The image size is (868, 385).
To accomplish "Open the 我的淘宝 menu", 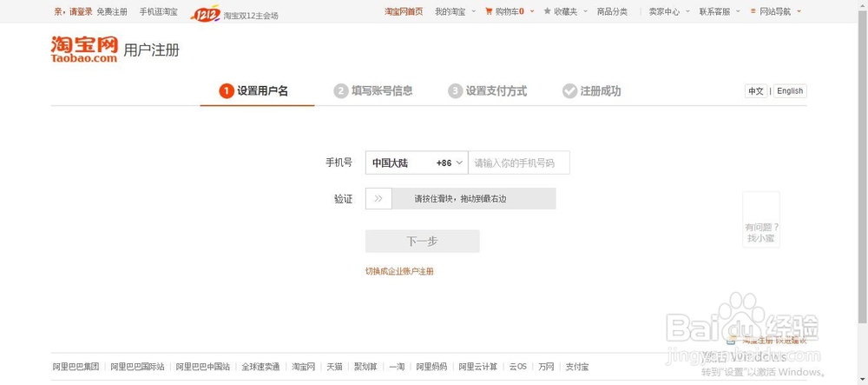I will (450, 11).
